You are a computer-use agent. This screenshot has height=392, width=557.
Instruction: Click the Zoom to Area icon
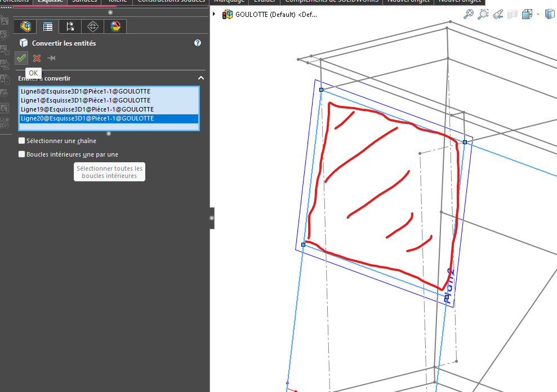[483, 15]
